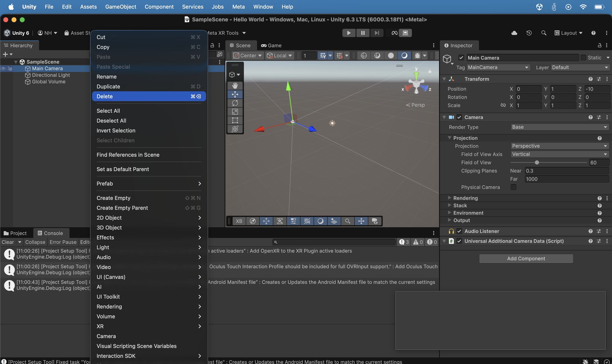Select the Rotate tool
The image size is (612, 364).
tap(235, 103)
